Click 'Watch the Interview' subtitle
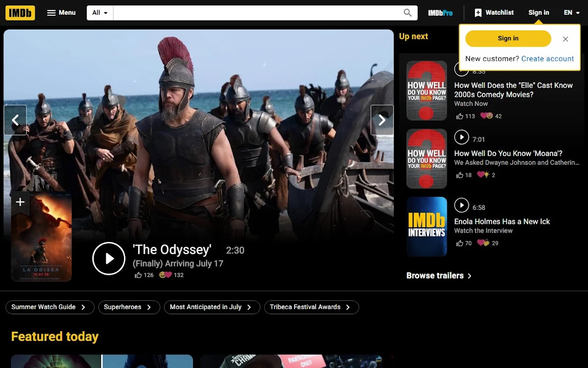 [483, 231]
